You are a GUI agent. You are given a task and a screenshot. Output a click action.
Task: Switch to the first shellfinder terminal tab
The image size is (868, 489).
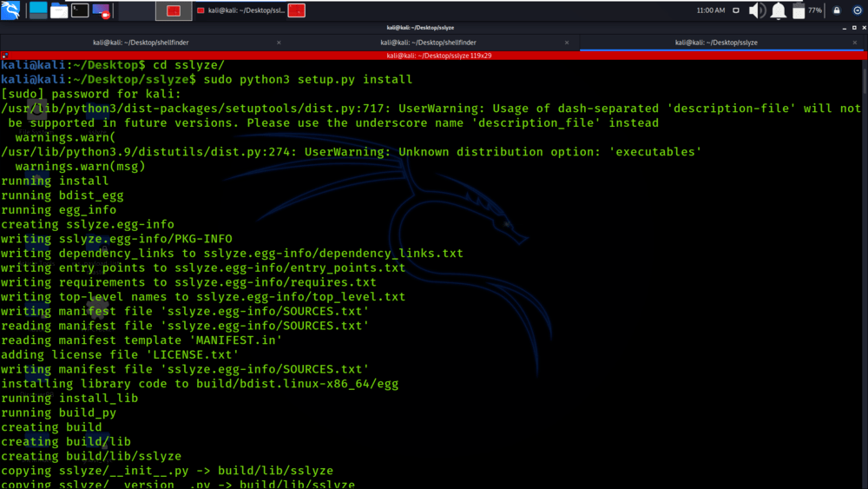click(141, 42)
